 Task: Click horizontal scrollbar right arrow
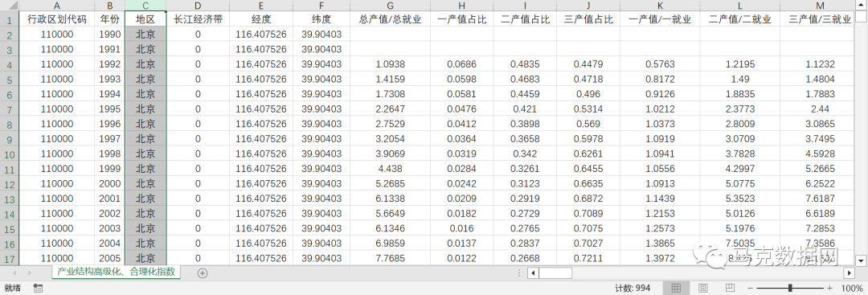coord(850,272)
